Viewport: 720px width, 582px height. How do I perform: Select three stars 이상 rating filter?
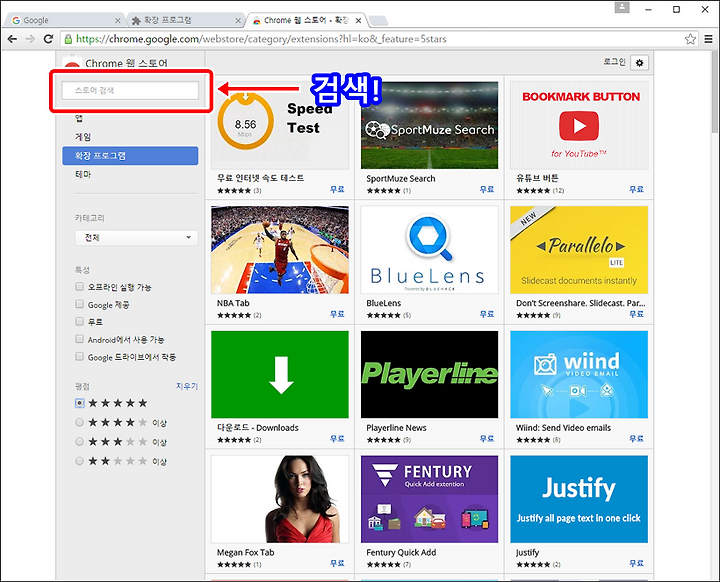[79, 441]
